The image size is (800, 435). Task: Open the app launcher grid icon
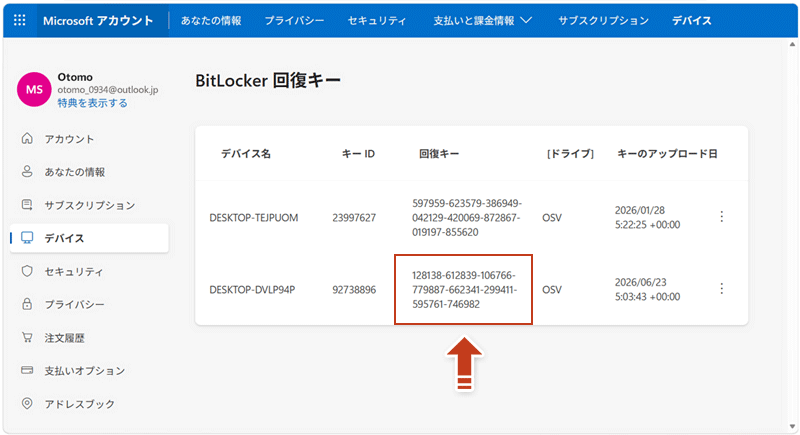click(x=19, y=20)
